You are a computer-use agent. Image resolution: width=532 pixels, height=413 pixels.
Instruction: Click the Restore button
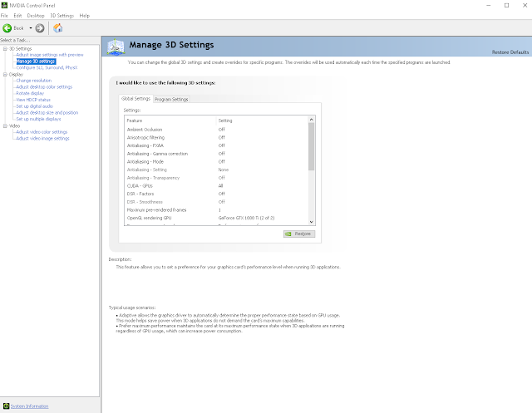pyautogui.click(x=299, y=234)
